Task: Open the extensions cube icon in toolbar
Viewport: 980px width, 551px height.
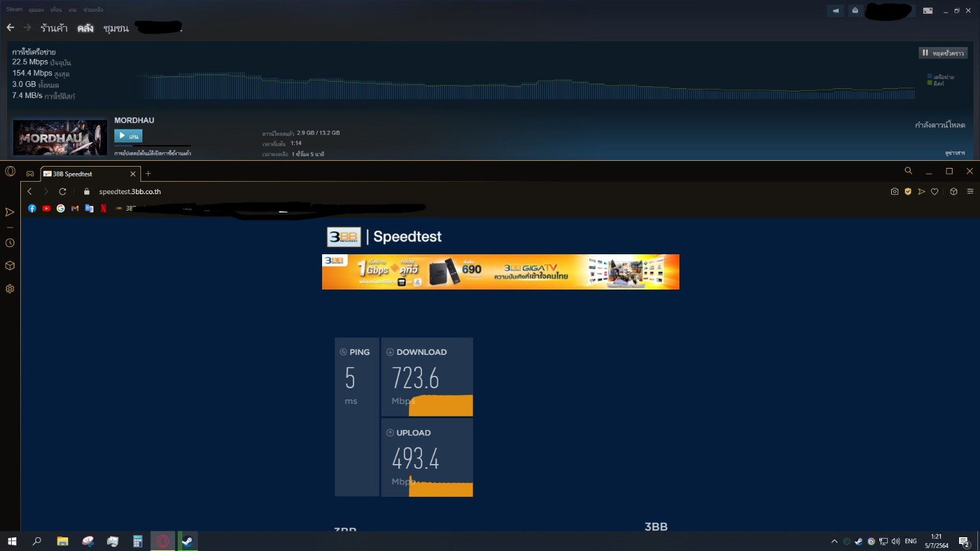Action: click(954, 192)
